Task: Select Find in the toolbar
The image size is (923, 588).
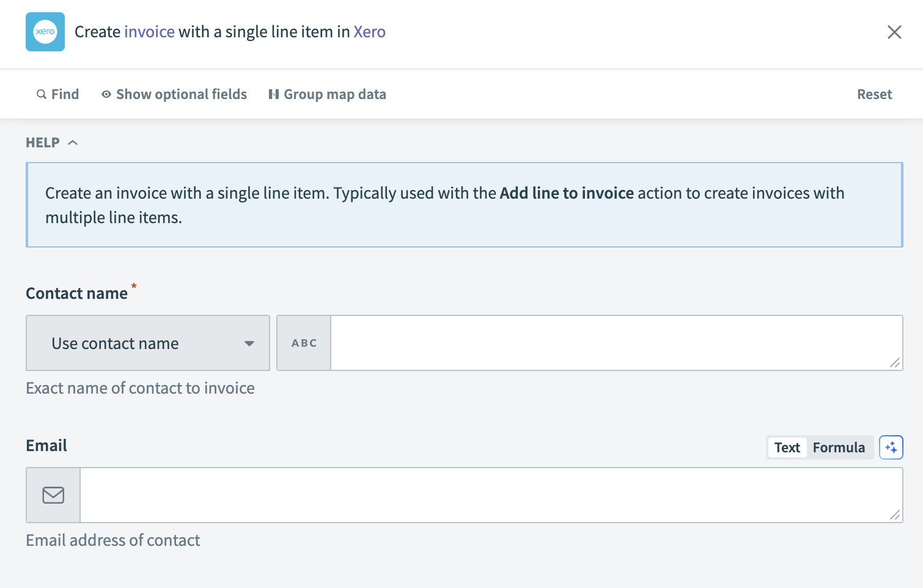Action: [65, 94]
